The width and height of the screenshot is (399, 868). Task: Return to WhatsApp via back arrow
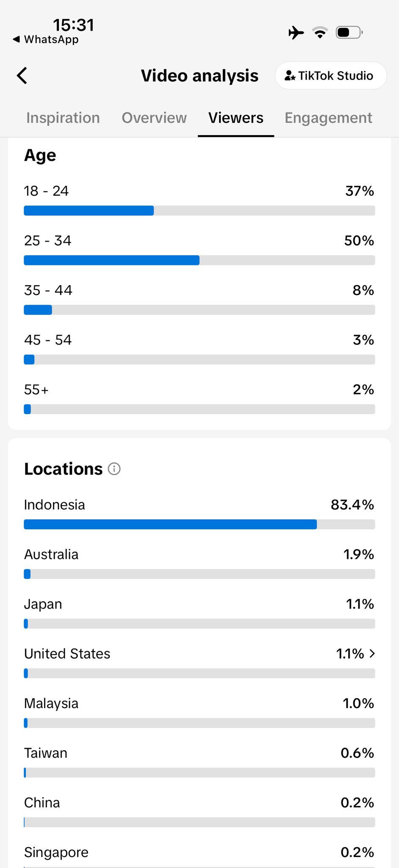(x=17, y=39)
